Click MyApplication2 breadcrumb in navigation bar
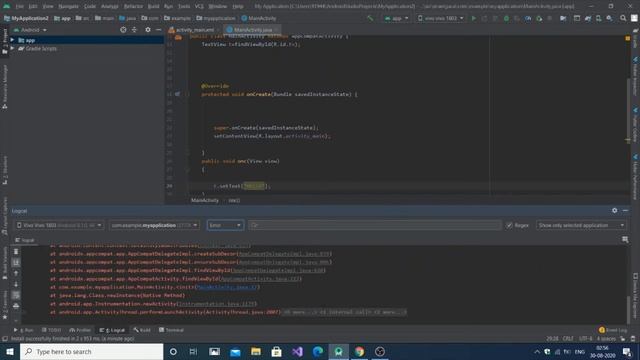 click(x=27, y=18)
